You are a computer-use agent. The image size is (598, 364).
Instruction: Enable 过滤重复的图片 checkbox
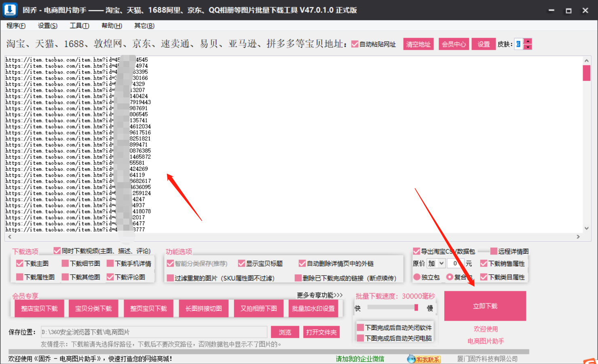point(170,278)
